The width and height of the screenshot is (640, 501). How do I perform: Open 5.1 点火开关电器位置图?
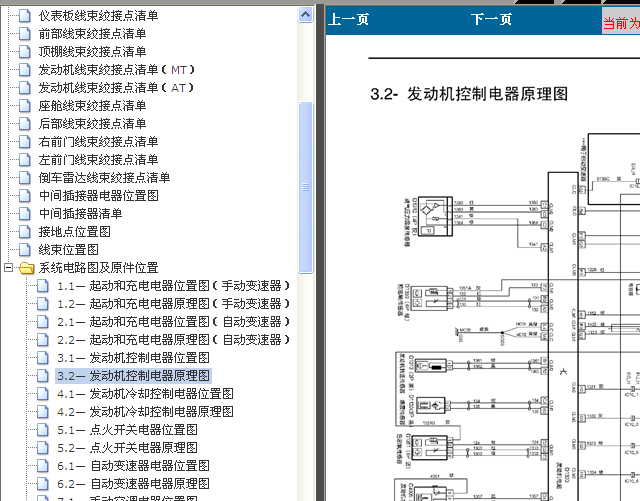click(x=127, y=430)
